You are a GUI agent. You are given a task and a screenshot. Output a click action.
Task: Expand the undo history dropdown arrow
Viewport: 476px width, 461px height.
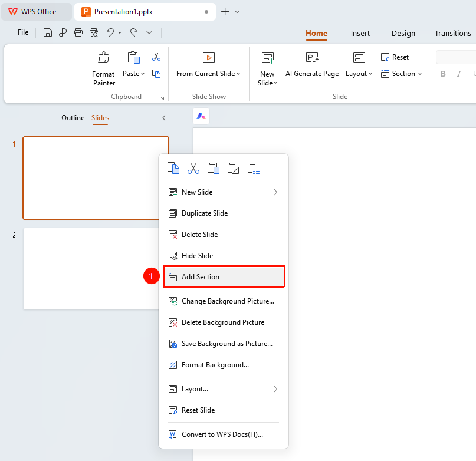[120, 32]
